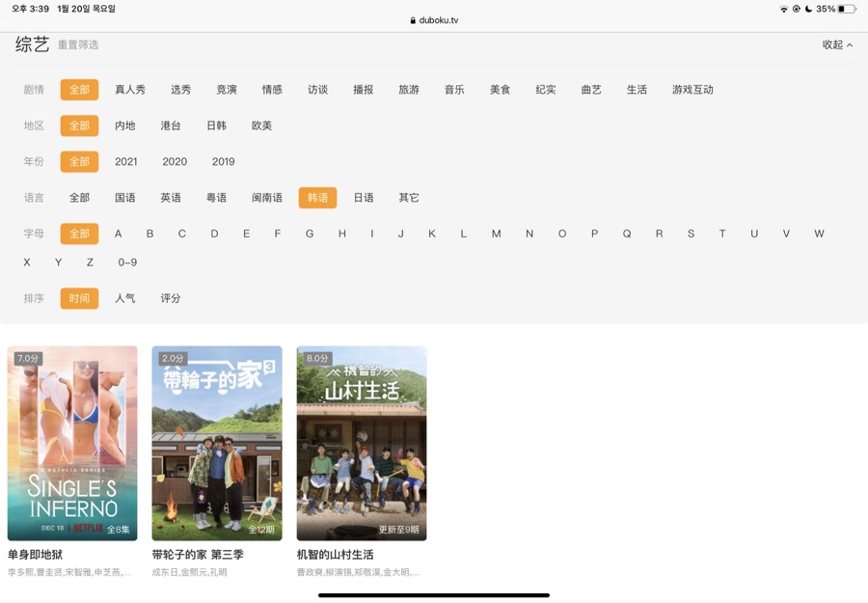Filter language by 闽南语
868x603 pixels.
pos(267,198)
